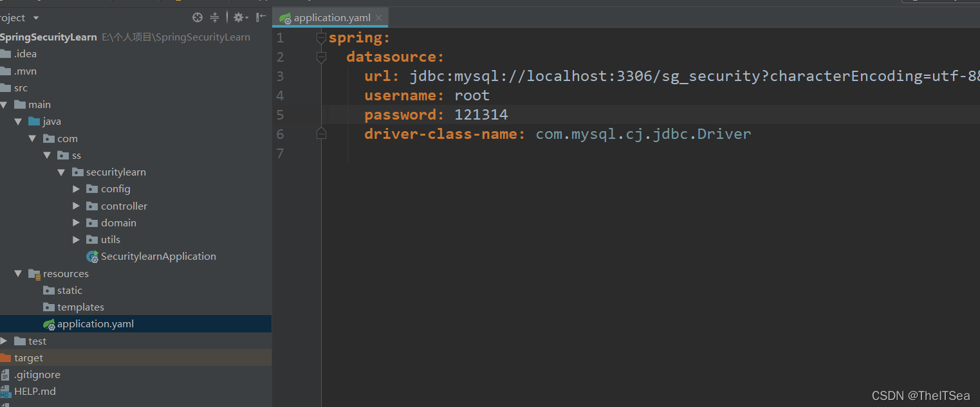This screenshot has width=980, height=407.
Task: Collapse the java folder arrow
Action: point(18,122)
